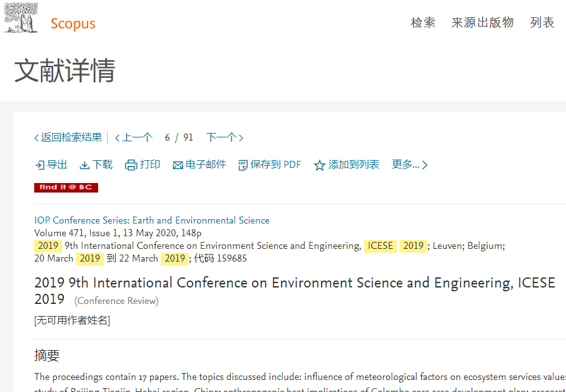This screenshot has height=392, width=566.
Task: Click the download 下载 arrow icon
Action: pos(84,165)
